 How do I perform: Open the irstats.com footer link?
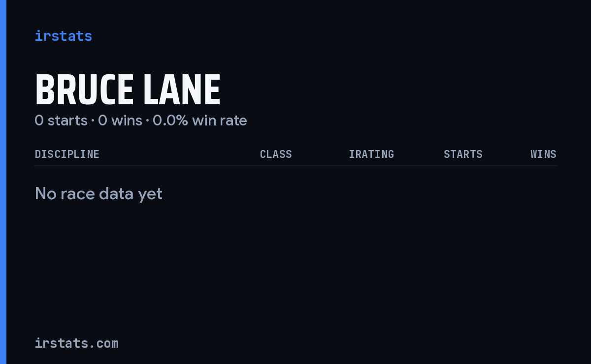click(77, 343)
